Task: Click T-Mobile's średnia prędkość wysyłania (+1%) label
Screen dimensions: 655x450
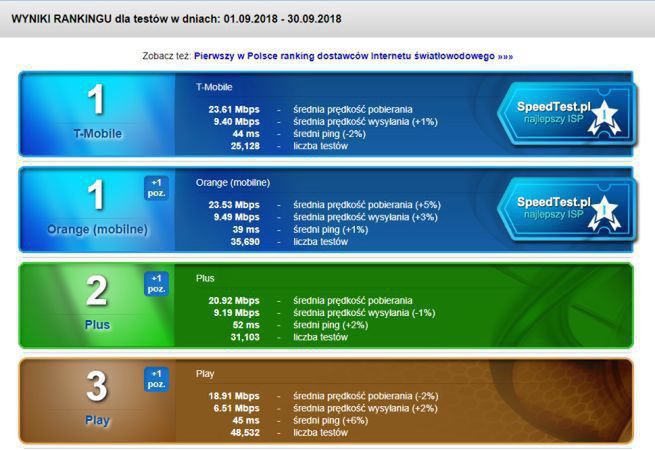Action: click(365, 122)
